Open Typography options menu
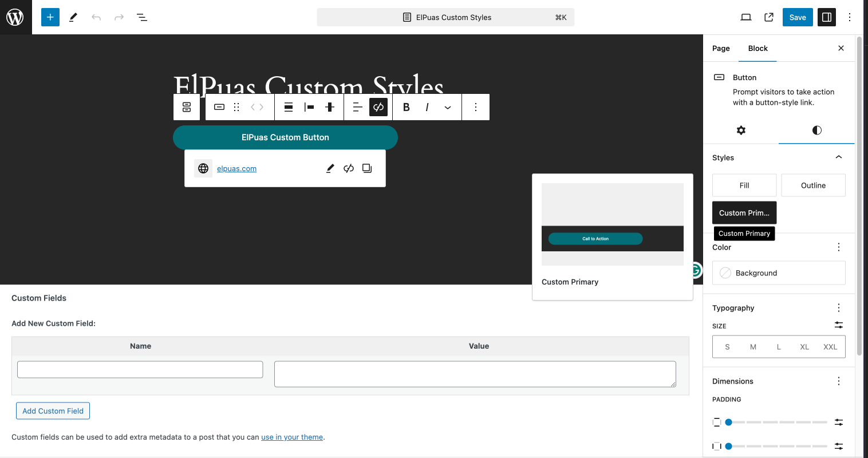This screenshot has height=458, width=868. tap(839, 308)
